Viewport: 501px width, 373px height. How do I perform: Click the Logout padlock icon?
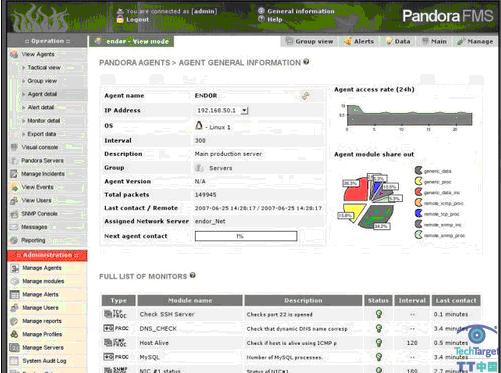coord(120,20)
